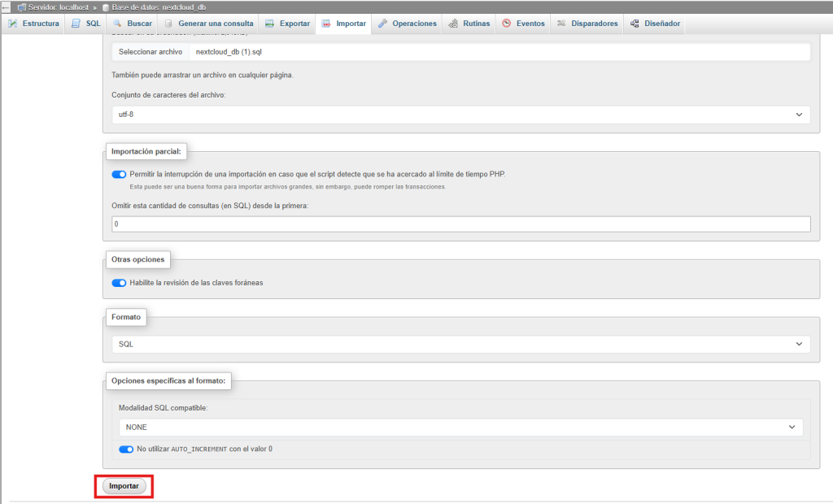This screenshot has height=504, width=833.
Task: Toggle the AUTO_INCREMENT value 0 switch
Action: 126,449
